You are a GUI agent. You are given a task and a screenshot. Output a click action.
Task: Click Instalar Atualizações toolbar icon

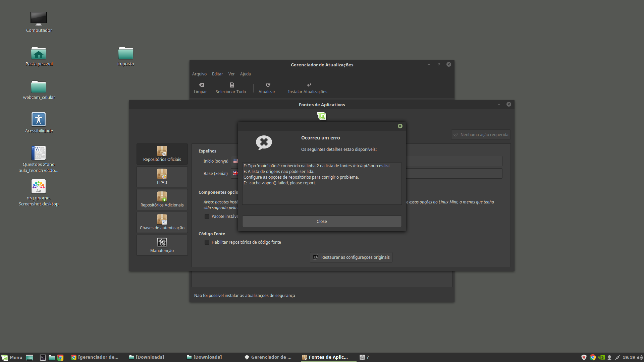[x=308, y=88]
